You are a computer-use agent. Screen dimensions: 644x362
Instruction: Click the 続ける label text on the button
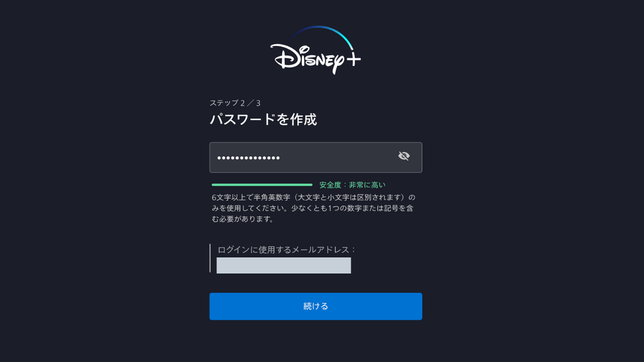click(315, 306)
